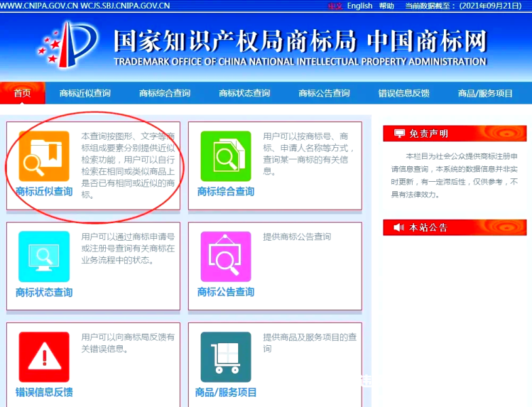The height and width of the screenshot is (407, 532).
Task: Click the speaker icon beside 本站公告
Action: [399, 227]
